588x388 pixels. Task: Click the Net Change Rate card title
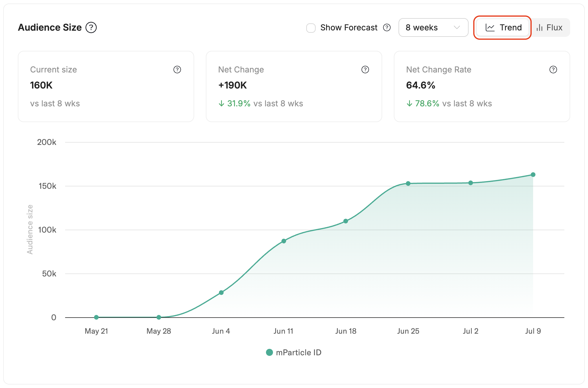(x=439, y=70)
